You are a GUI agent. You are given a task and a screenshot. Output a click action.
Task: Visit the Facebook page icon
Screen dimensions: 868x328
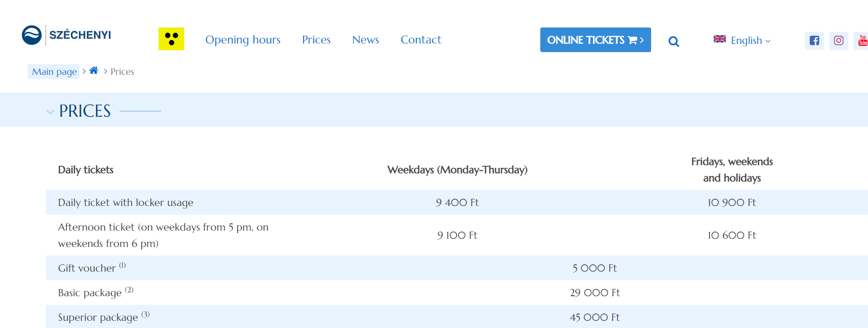(814, 41)
